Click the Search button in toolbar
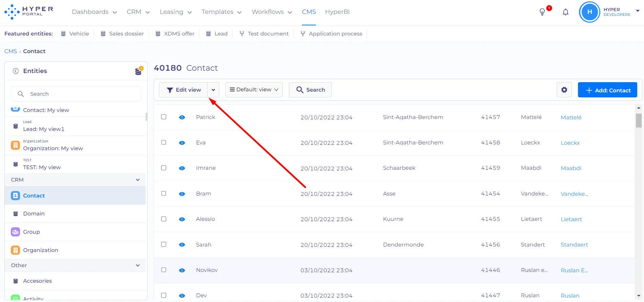This screenshot has width=644, height=302. coord(310,90)
